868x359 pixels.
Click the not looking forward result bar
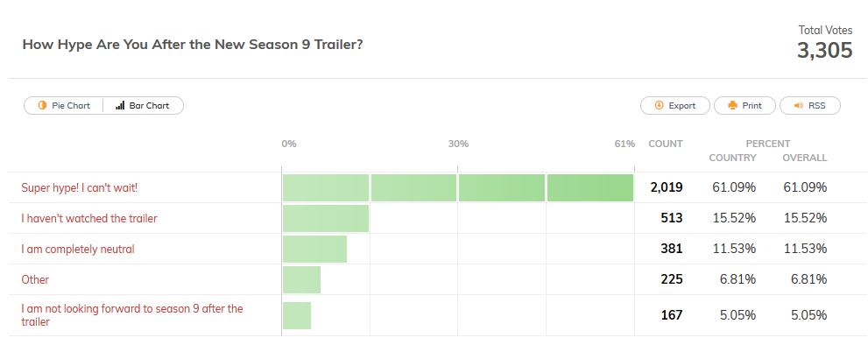[x=297, y=314]
